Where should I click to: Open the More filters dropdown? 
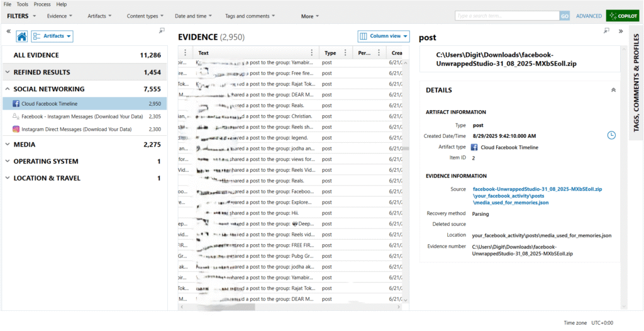click(x=310, y=16)
